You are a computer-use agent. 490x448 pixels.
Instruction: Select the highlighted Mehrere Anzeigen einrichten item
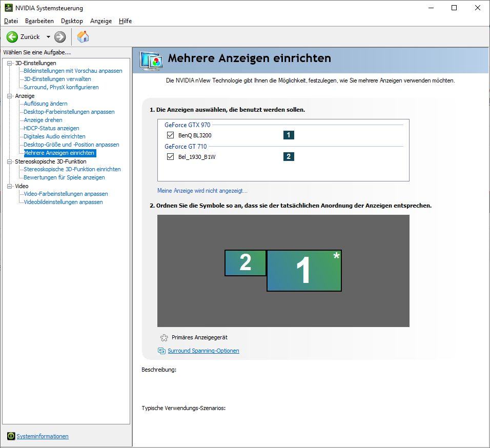pyautogui.click(x=59, y=153)
